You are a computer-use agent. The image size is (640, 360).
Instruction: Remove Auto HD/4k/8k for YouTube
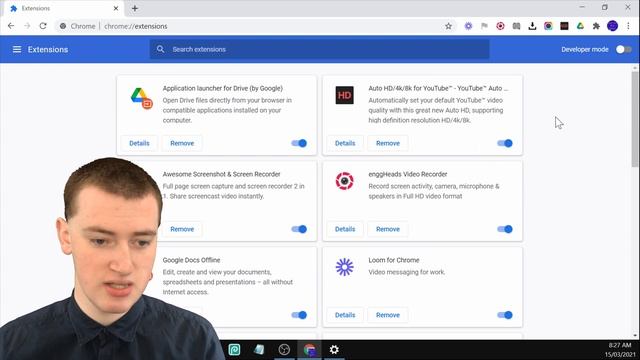[x=388, y=143]
